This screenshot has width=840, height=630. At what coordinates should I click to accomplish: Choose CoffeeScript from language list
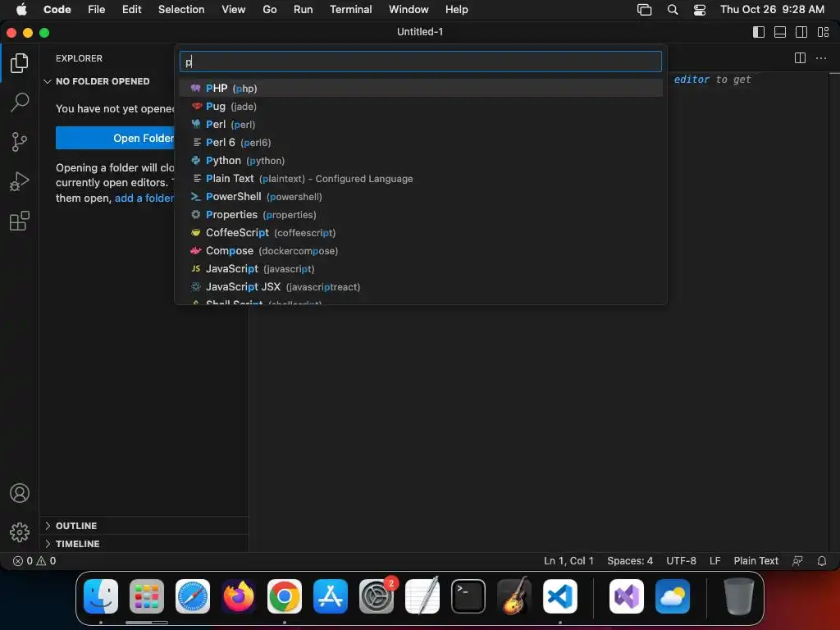tap(421, 232)
